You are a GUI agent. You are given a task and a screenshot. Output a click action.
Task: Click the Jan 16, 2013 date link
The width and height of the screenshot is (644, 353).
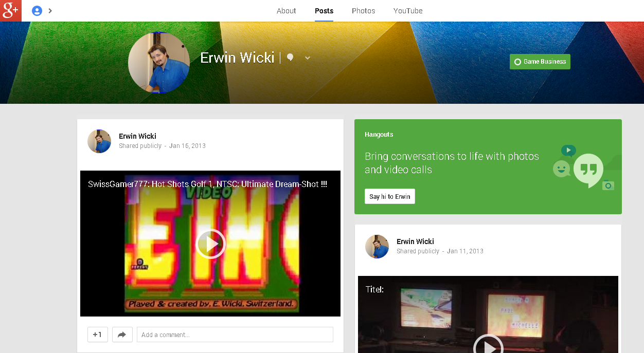[187, 146]
